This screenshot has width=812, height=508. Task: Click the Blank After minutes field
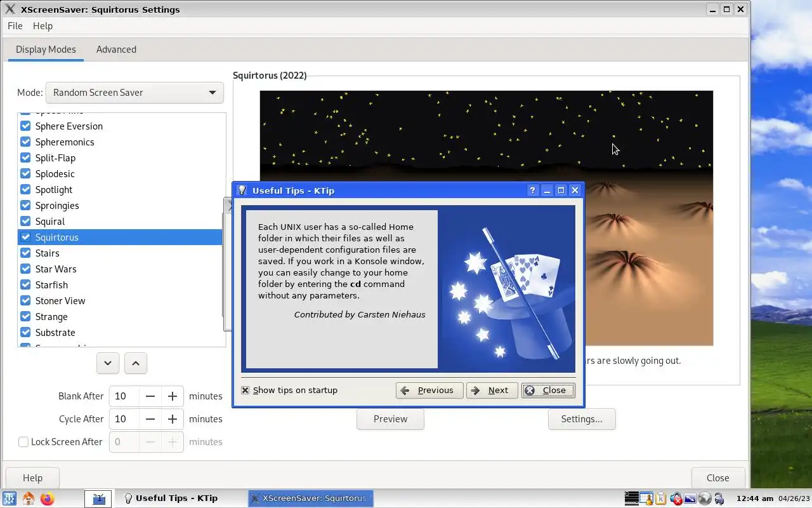pos(124,396)
